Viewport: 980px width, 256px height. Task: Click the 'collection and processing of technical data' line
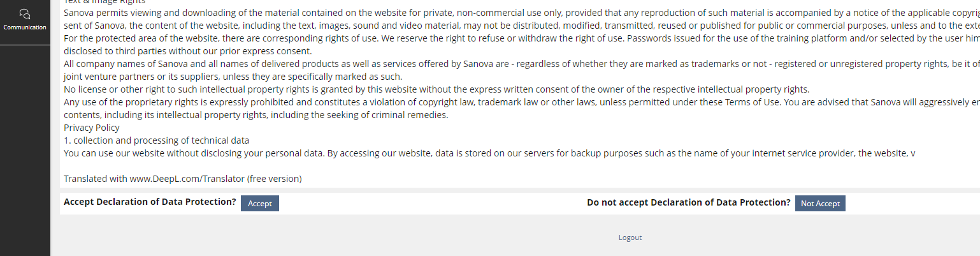pos(156,140)
